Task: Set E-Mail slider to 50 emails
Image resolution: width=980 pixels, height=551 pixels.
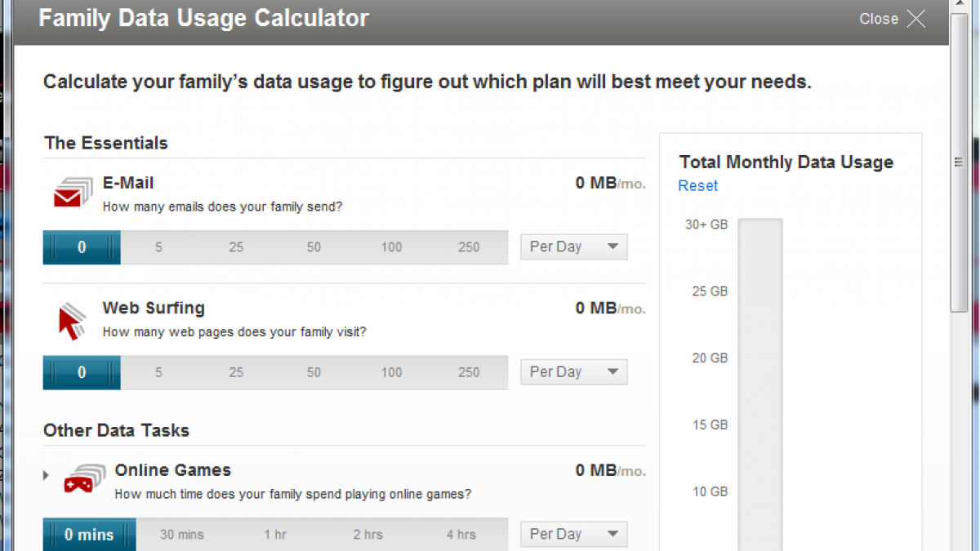Action: pos(314,247)
